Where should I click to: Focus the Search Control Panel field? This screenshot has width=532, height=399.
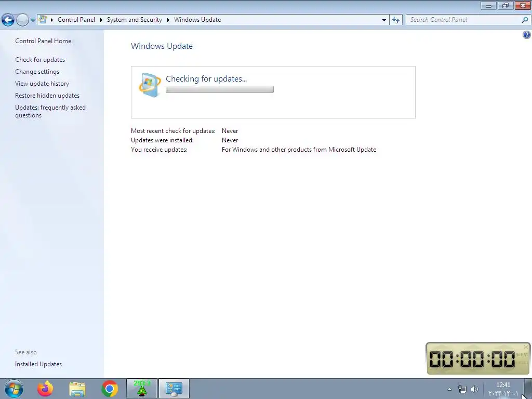pos(463,20)
